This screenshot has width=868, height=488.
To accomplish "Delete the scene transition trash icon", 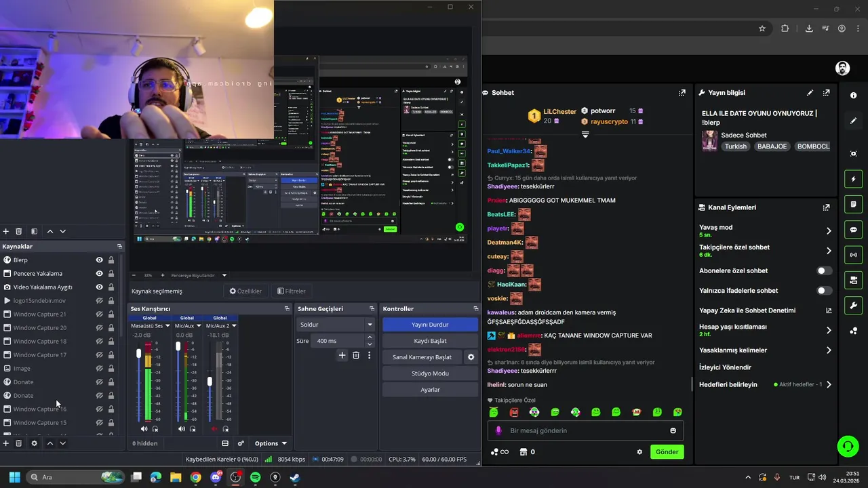I will tap(355, 355).
